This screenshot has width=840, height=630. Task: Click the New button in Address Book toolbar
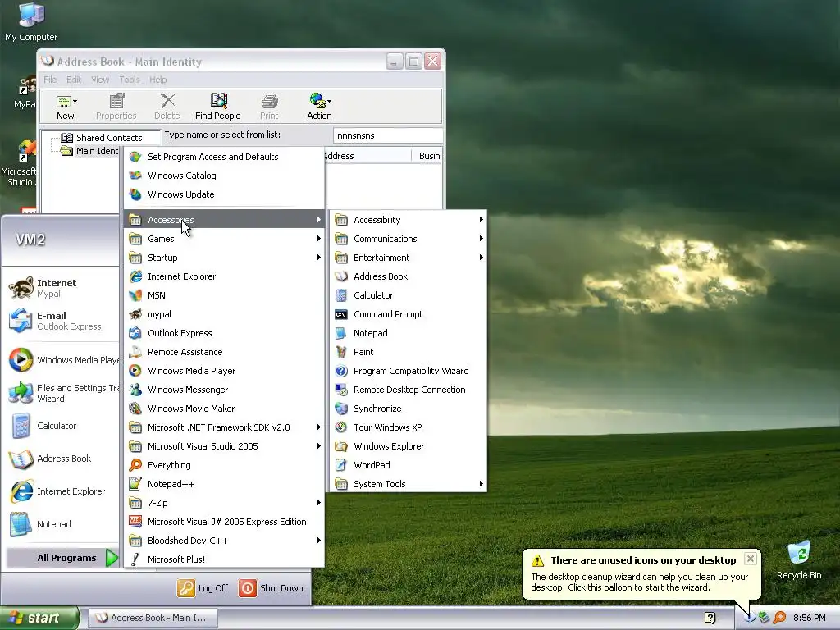[66, 107]
